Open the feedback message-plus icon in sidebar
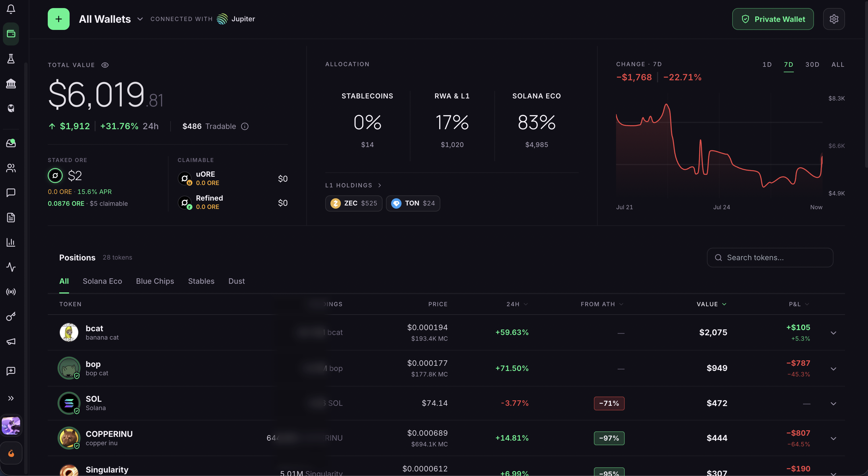The image size is (868, 476). 11,371
